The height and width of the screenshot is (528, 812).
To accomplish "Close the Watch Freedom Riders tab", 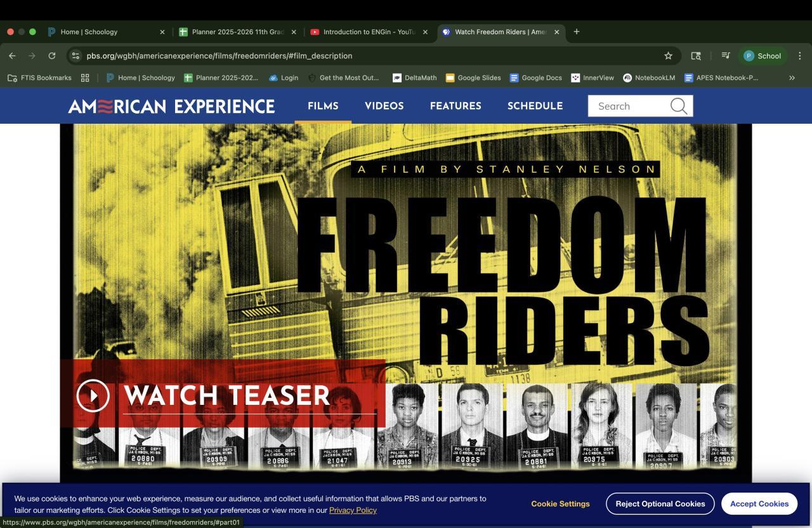I will coord(557,32).
